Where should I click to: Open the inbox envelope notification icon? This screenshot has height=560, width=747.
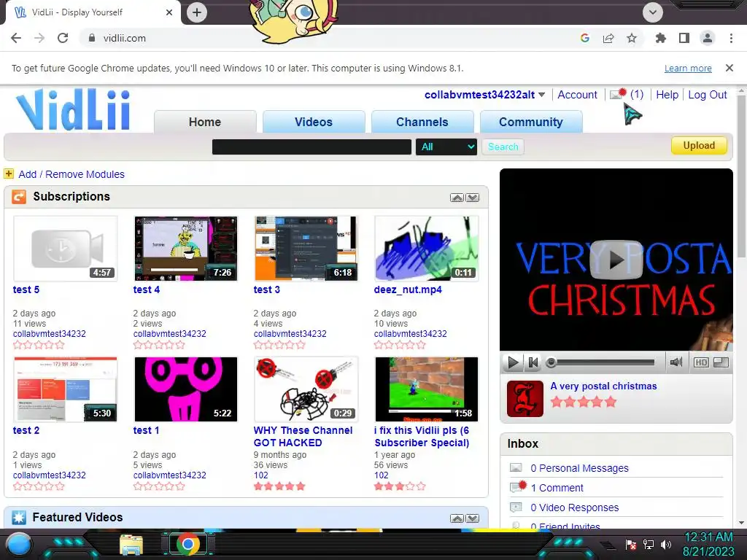pyautogui.click(x=618, y=94)
